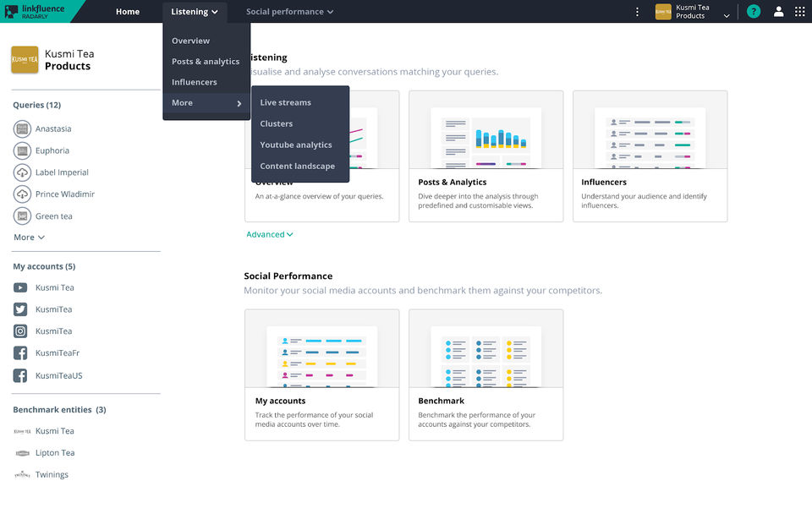
Task: Expand the Advanced section
Action: coord(270,234)
